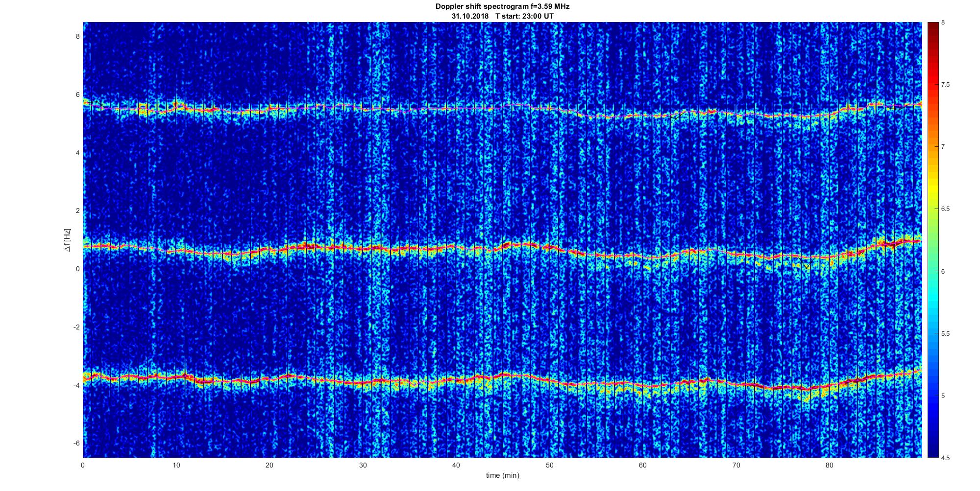Click the title "Doppler shift spectrogram f=3.59 MHz"
Screen dimensions: 980x491
coord(502,6)
